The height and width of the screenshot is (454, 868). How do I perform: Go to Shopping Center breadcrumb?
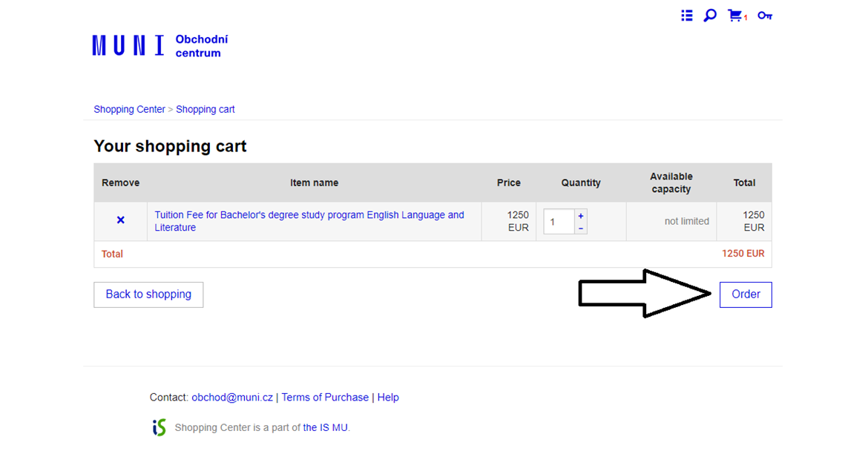coord(129,109)
